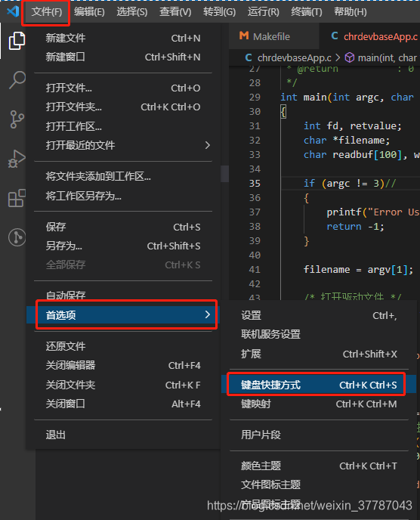This screenshot has width=420, height=520.
Task: Open the 选择(S) menu
Action: point(132,12)
